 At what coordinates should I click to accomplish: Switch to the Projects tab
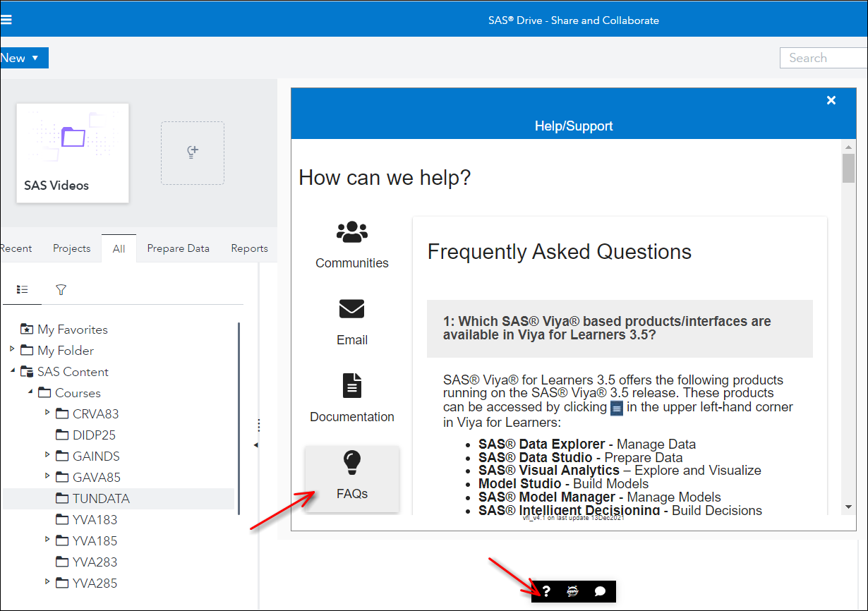(72, 248)
